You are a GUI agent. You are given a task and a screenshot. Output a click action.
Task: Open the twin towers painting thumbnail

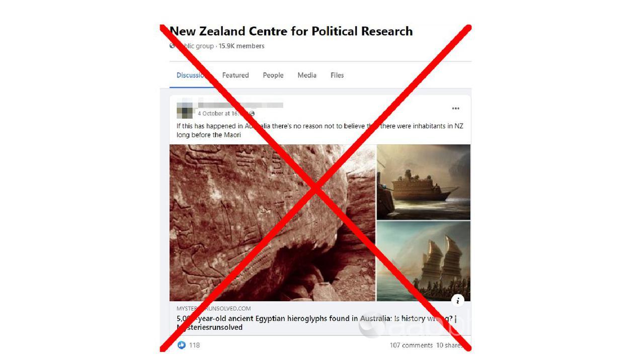[424, 261]
